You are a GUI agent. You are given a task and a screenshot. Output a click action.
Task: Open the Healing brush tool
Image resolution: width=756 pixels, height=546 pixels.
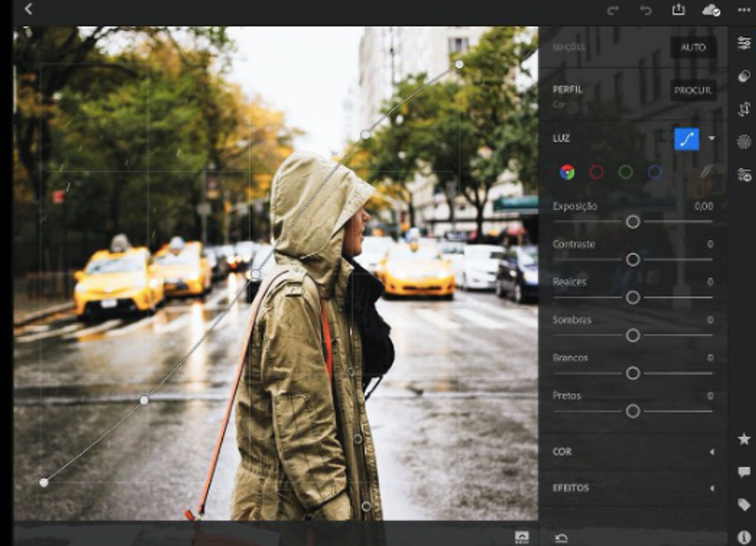point(744,142)
